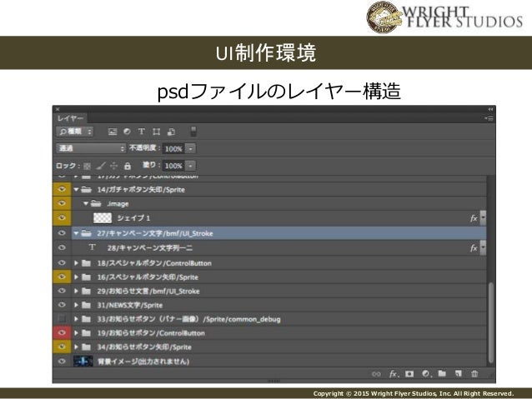The width and height of the screenshot is (532, 399).
Task: Click the trash icon to delete layer
Action: coord(474,373)
